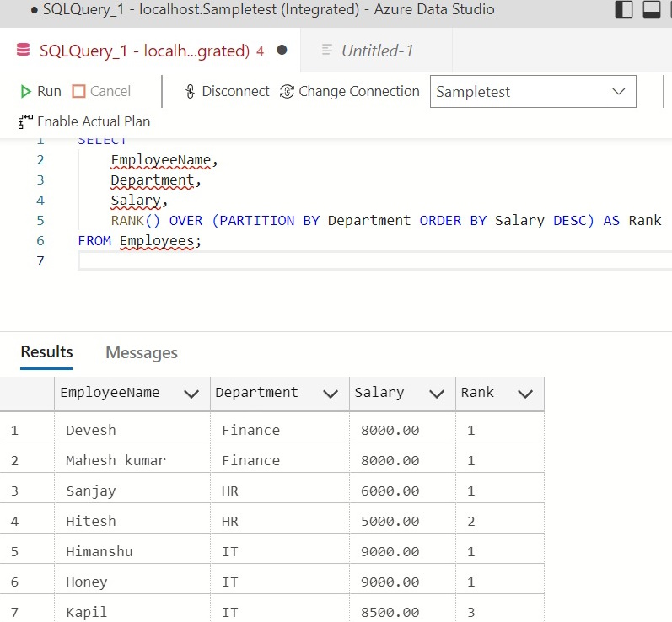This screenshot has height=622, width=672.
Task: Click the Disconnect plug icon
Action: [x=191, y=92]
